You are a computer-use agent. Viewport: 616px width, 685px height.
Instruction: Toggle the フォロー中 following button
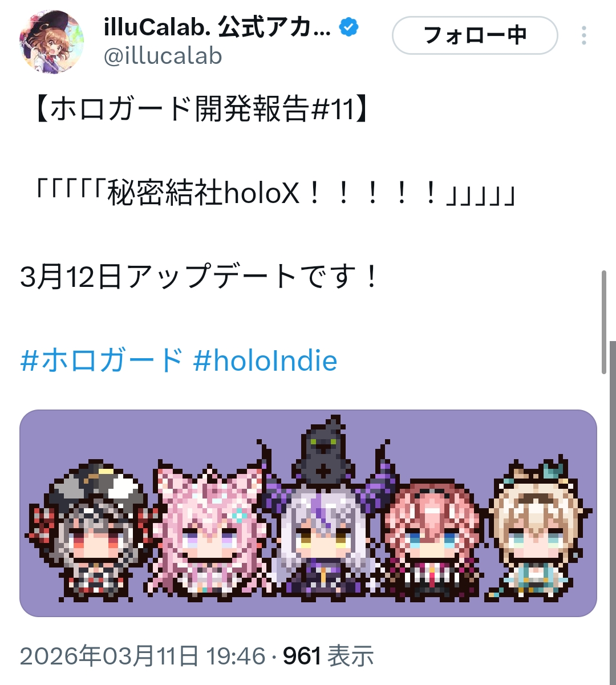[475, 35]
